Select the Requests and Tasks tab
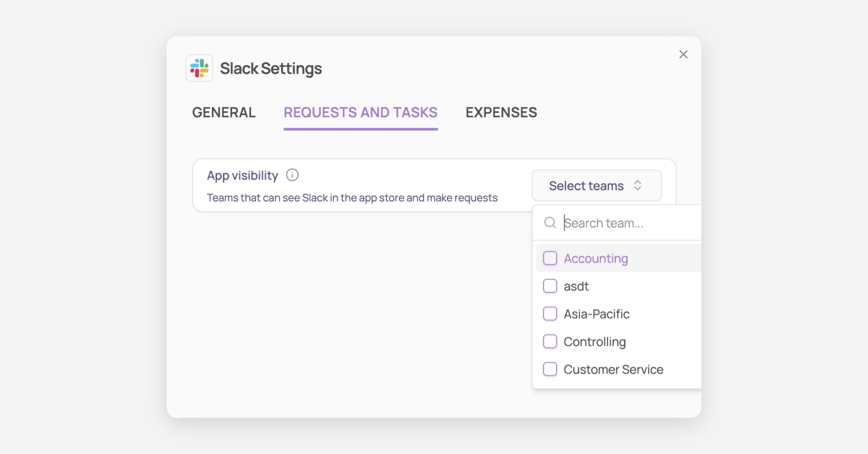 click(x=361, y=113)
